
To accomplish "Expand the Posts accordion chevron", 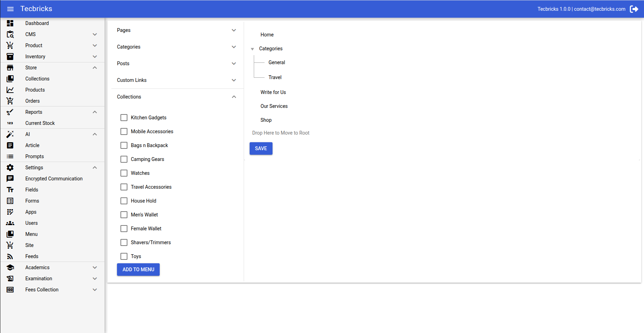I will (234, 63).
